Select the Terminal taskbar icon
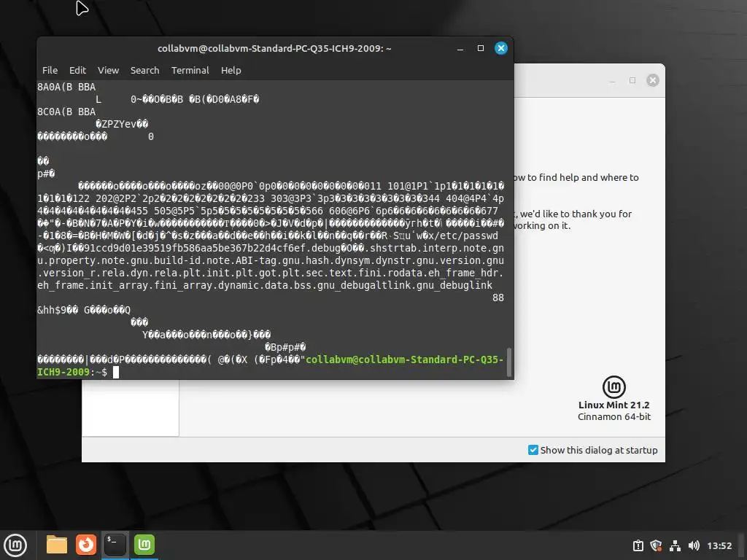Screen dimensions: 747x560 (x=115, y=545)
